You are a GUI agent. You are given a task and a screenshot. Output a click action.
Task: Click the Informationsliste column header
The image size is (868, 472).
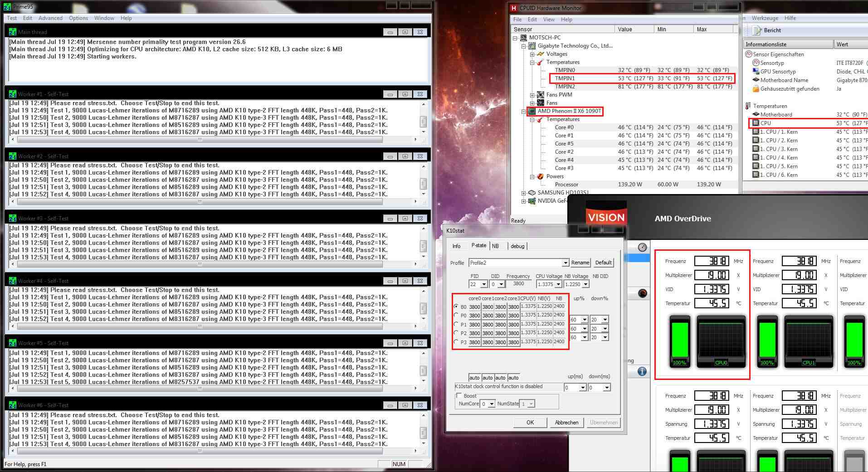[x=788, y=44]
